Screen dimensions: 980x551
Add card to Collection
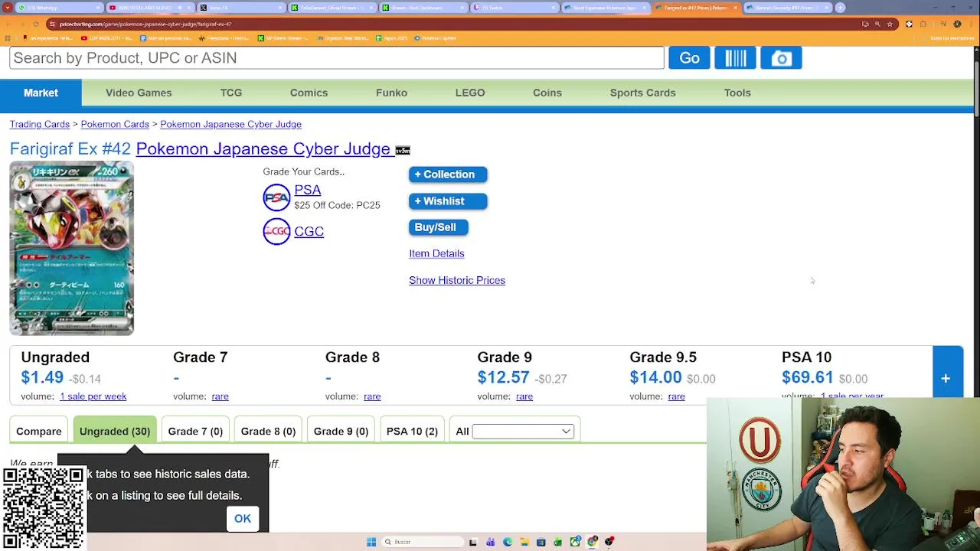(448, 174)
